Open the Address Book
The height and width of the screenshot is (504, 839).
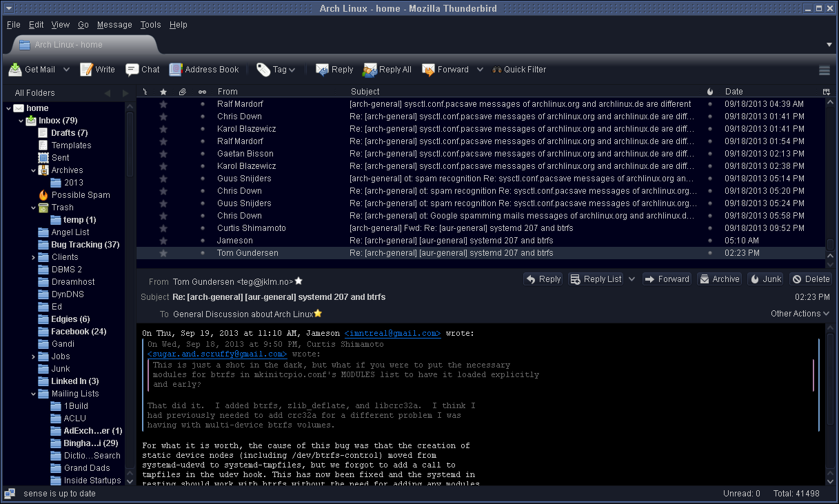point(204,70)
